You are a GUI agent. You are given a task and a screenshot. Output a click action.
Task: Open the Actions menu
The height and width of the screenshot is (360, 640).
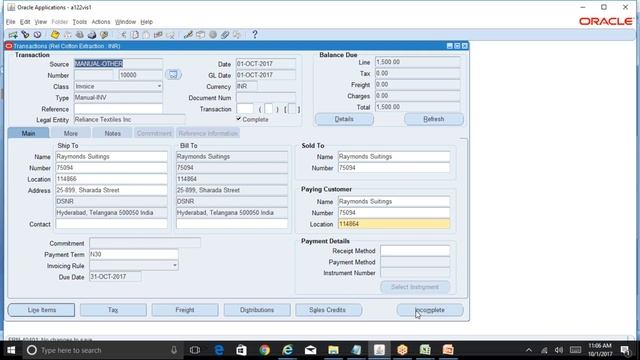(x=101, y=22)
